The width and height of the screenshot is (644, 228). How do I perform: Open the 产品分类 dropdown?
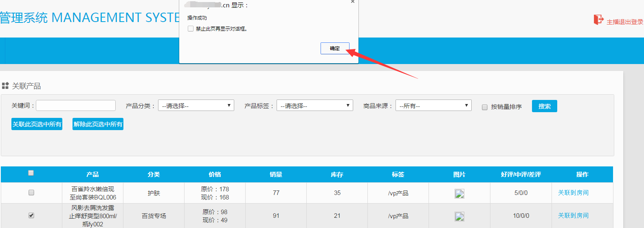click(196, 106)
